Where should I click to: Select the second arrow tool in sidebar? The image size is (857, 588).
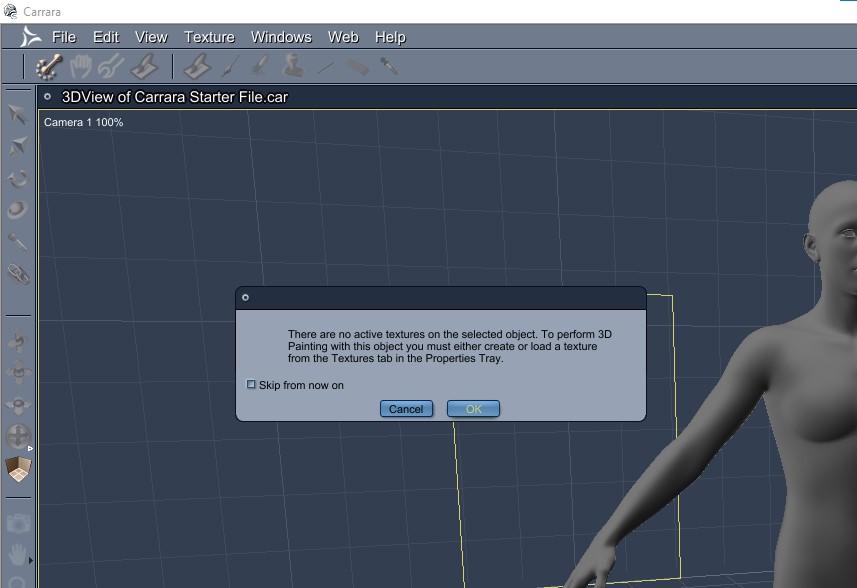pos(18,146)
